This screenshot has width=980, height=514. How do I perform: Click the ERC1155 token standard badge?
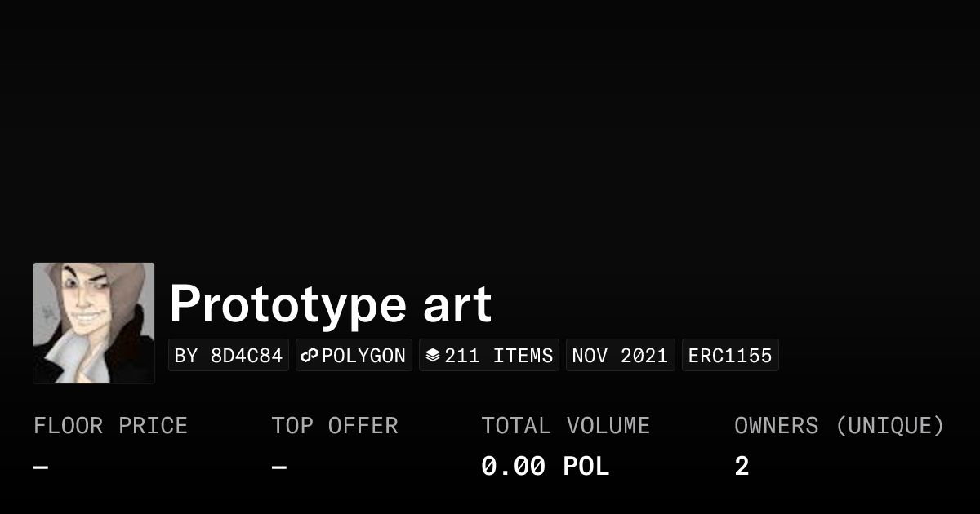click(x=730, y=355)
